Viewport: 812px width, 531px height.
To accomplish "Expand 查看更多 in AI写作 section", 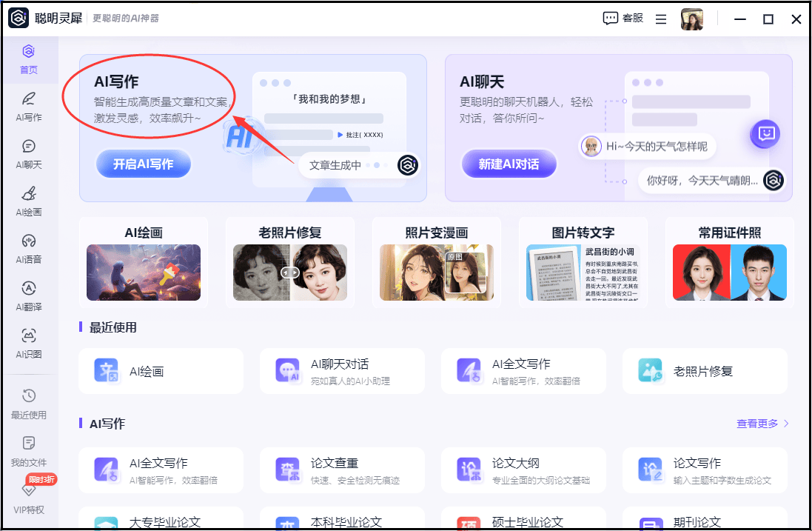I will pyautogui.click(x=762, y=424).
